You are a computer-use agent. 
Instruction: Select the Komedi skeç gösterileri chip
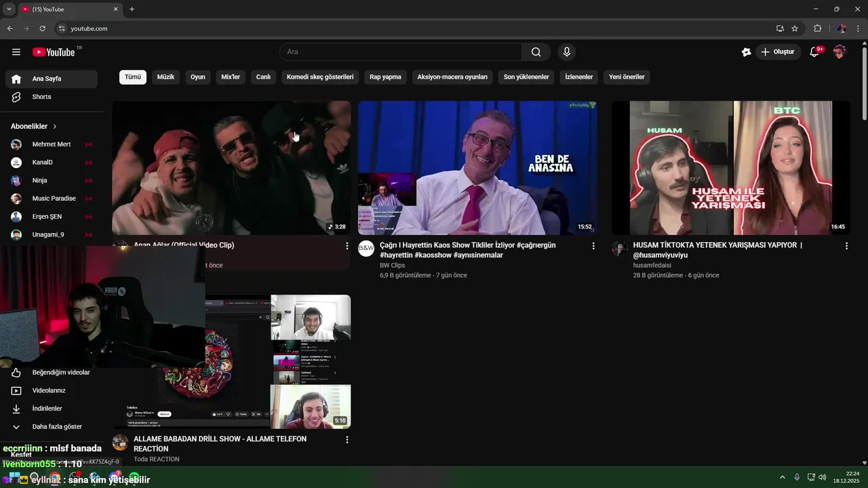click(x=320, y=77)
